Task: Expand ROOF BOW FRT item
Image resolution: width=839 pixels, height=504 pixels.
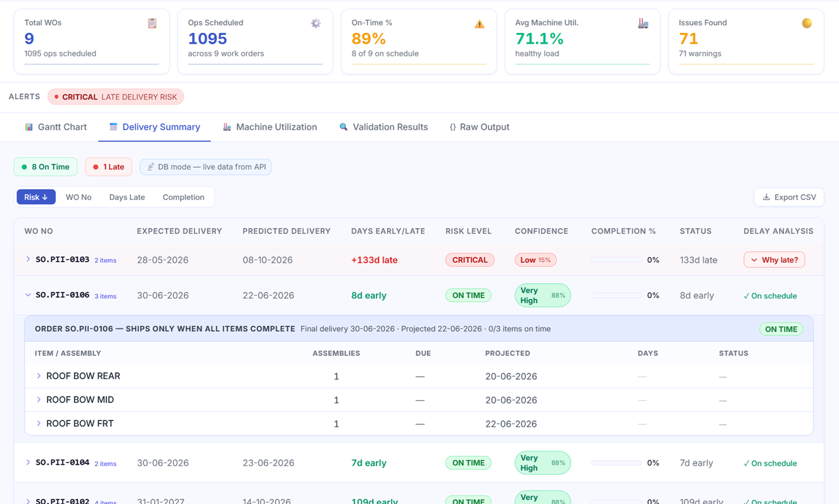Action: (x=39, y=424)
